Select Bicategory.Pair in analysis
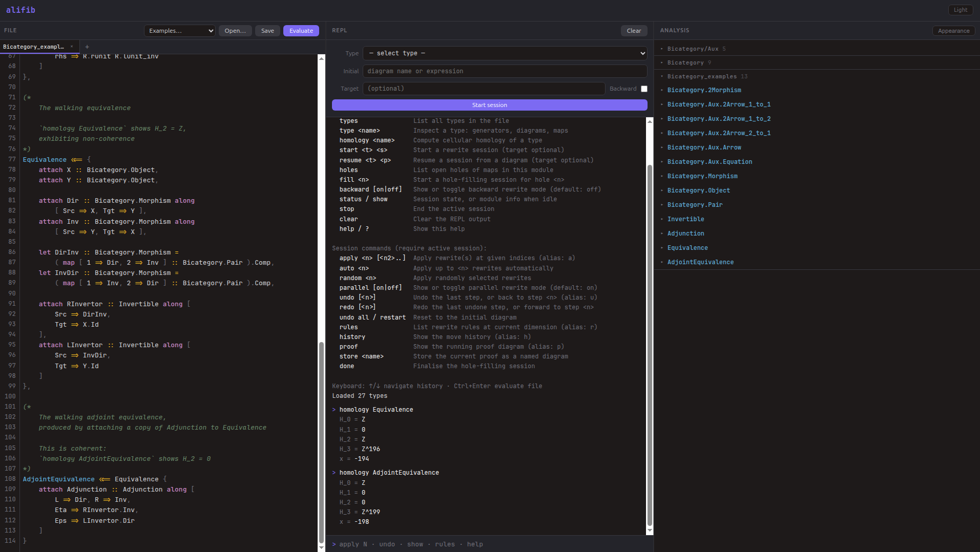This screenshot has height=552, width=980. point(695,205)
